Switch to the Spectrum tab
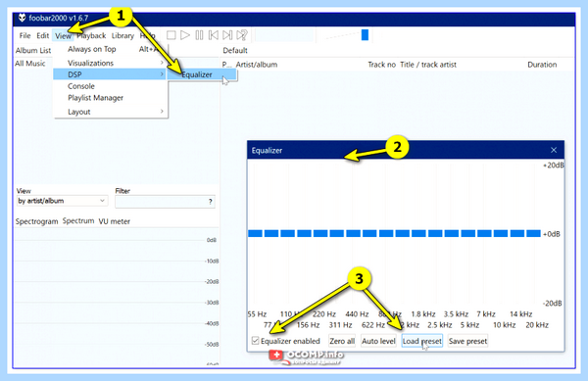This screenshot has height=381, width=588. pyautogui.click(x=78, y=221)
